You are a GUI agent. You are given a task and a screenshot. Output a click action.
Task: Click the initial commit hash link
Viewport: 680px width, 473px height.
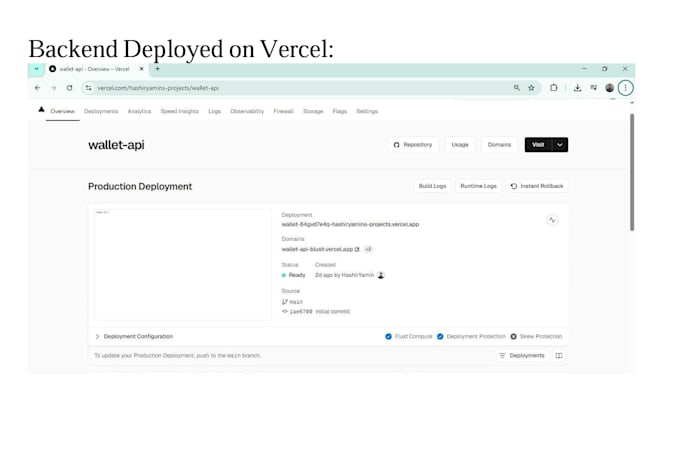tap(301, 312)
